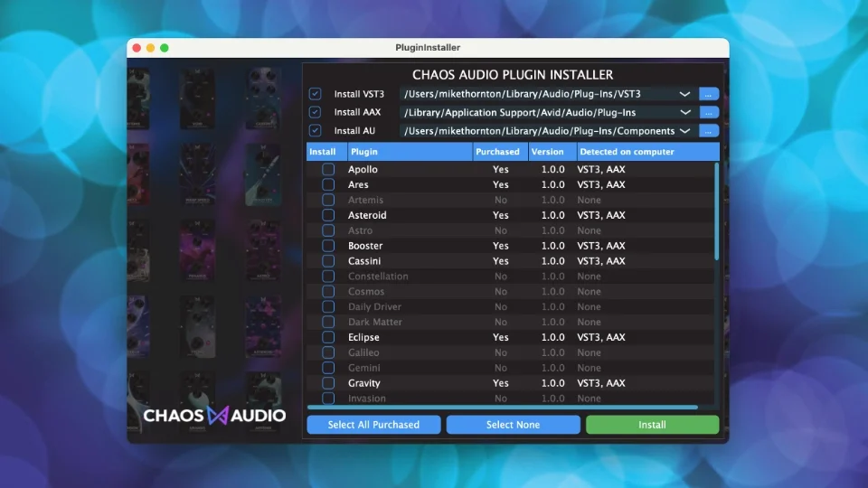The width and height of the screenshot is (868, 488).
Task: Check the Astro install checkbox
Action: point(328,230)
